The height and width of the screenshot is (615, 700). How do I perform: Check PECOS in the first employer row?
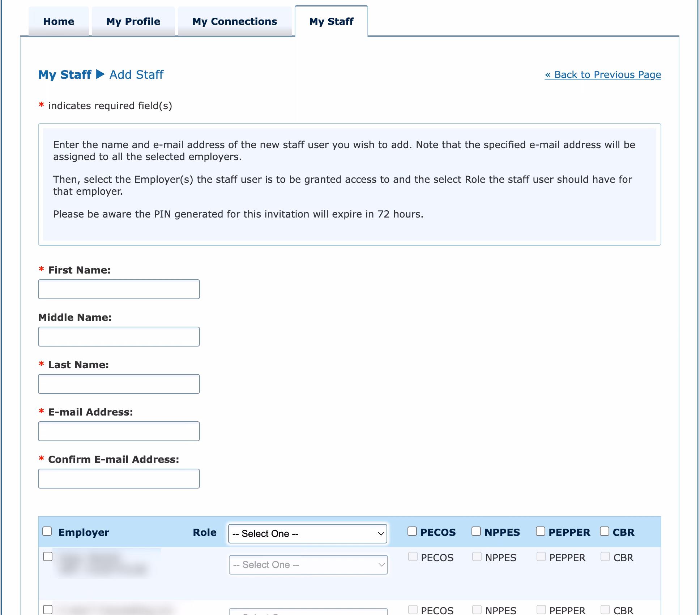[x=413, y=556]
